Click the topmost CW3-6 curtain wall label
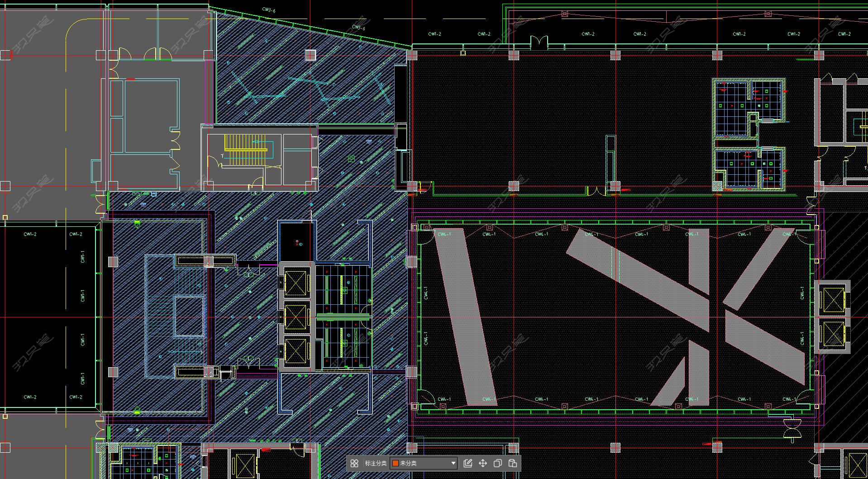Image resolution: width=868 pixels, height=479 pixels. click(x=269, y=10)
